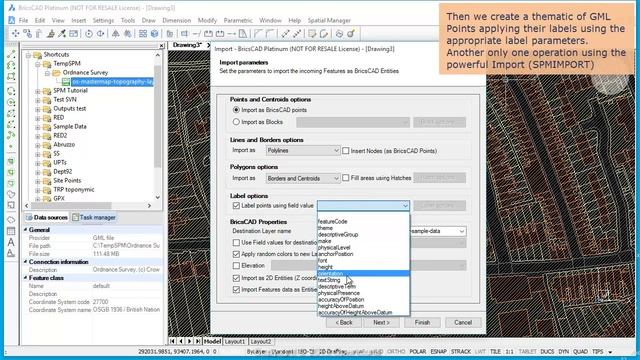Close the Spatial Manager panel with x
Image resolution: width=640 pixels, height=360 pixels.
pos(162,46)
